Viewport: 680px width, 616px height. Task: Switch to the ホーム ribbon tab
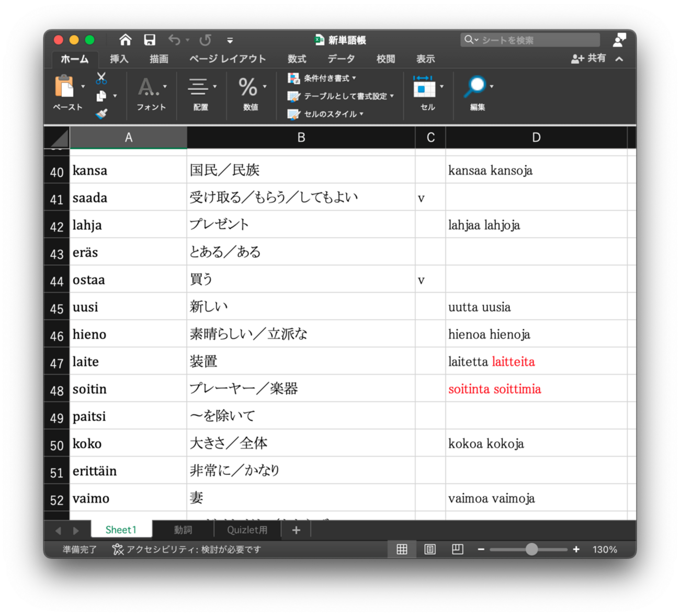74,59
